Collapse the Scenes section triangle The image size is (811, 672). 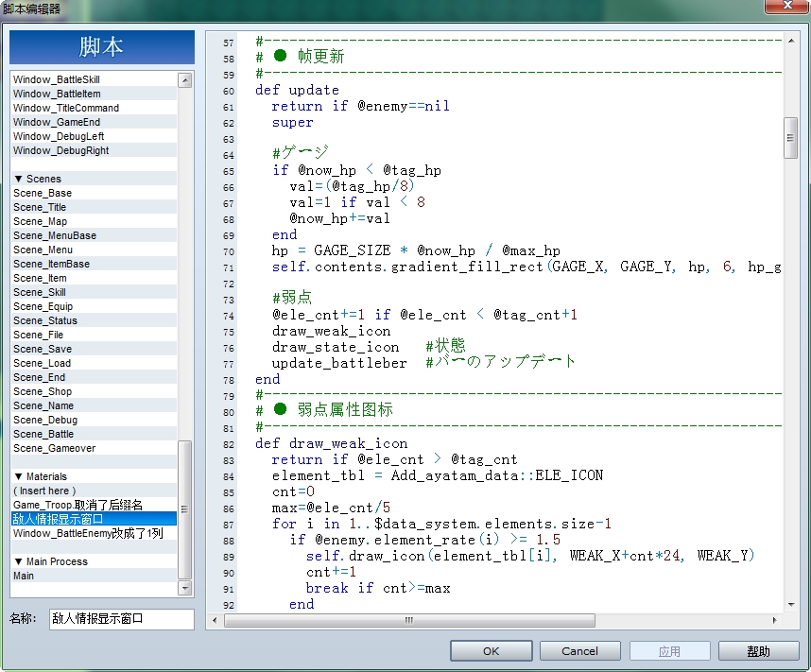(19, 179)
